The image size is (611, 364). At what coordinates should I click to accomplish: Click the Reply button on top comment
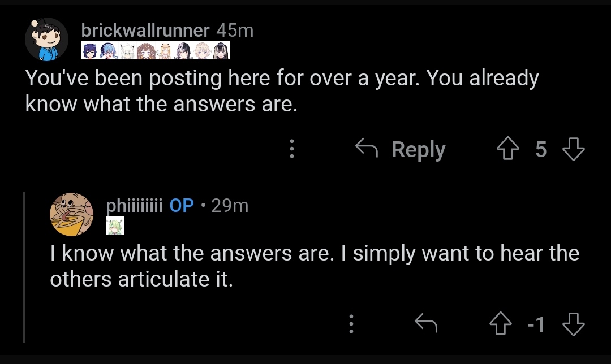coord(400,149)
